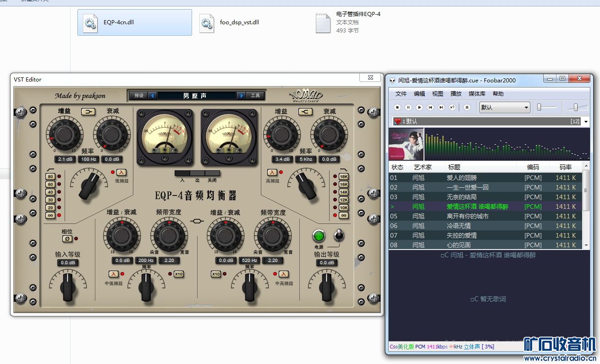This screenshot has height=364, width=600.
Task: Enable the 80 Hz low cut filter
Action: point(50,177)
